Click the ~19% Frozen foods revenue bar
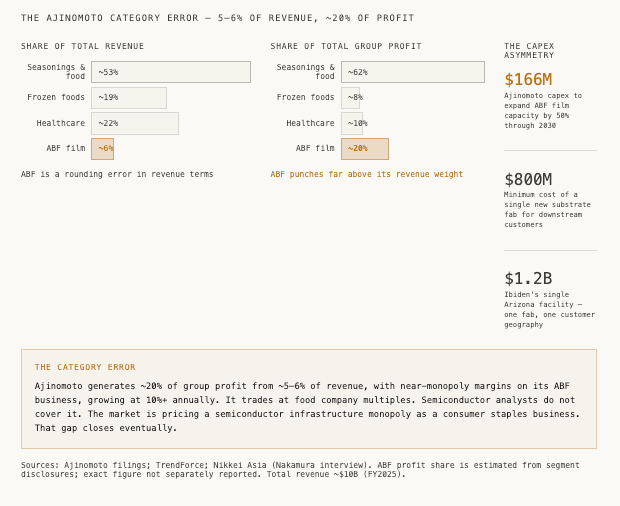 point(129,98)
